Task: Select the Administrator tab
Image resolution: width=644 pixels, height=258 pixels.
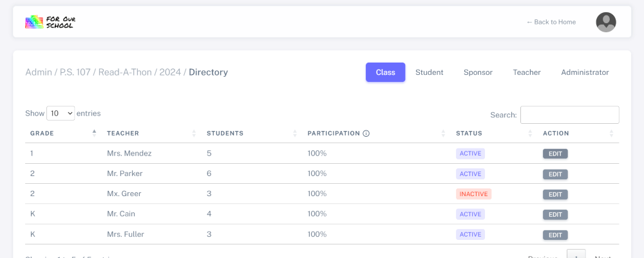Action: pos(585,72)
